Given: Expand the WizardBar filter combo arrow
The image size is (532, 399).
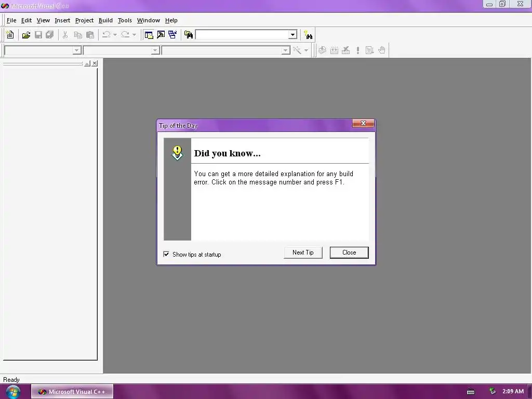Looking at the screenshot, I should [x=155, y=50].
